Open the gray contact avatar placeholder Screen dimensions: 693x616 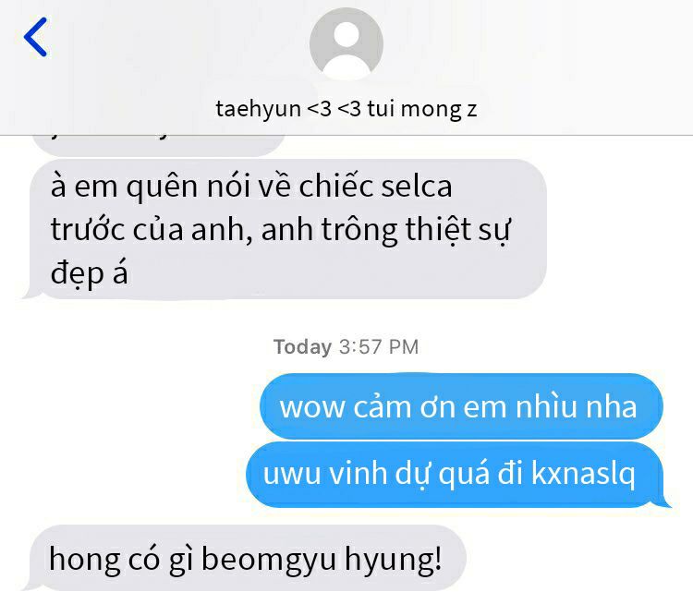[x=346, y=44]
